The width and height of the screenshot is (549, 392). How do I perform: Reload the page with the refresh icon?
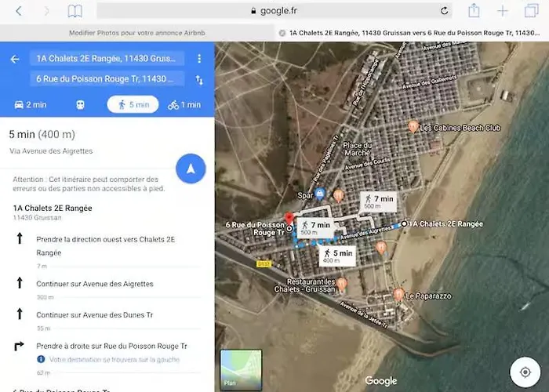click(445, 11)
